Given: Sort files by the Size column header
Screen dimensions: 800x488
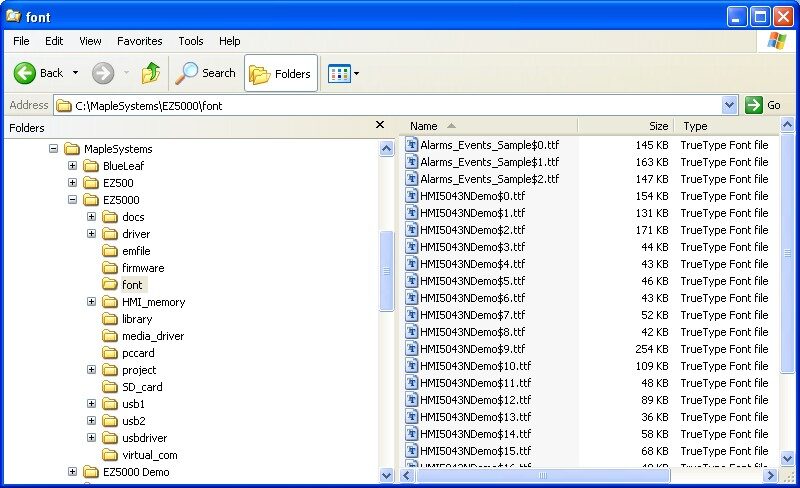Looking at the screenshot, I should click(626, 126).
